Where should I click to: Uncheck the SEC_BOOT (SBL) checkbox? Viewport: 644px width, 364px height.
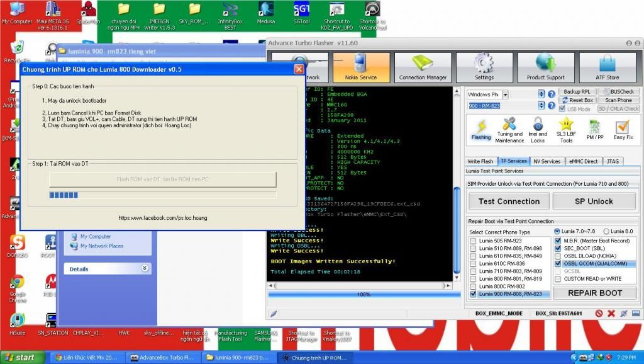coord(558,248)
